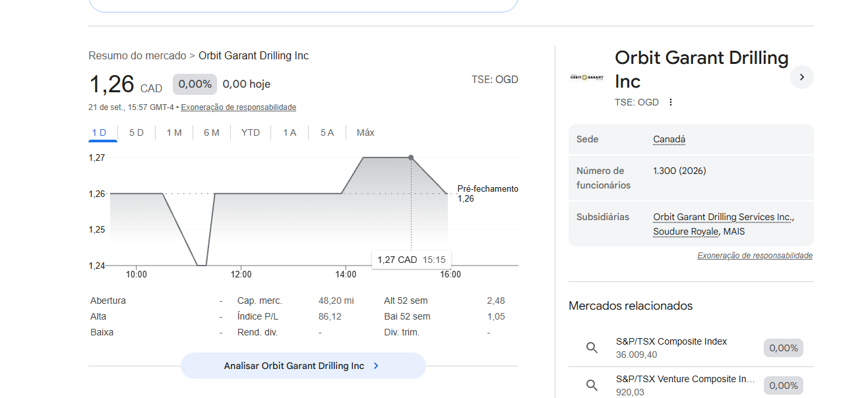868x398 pixels.
Task: Select the 1 M range tab
Action: 174,132
